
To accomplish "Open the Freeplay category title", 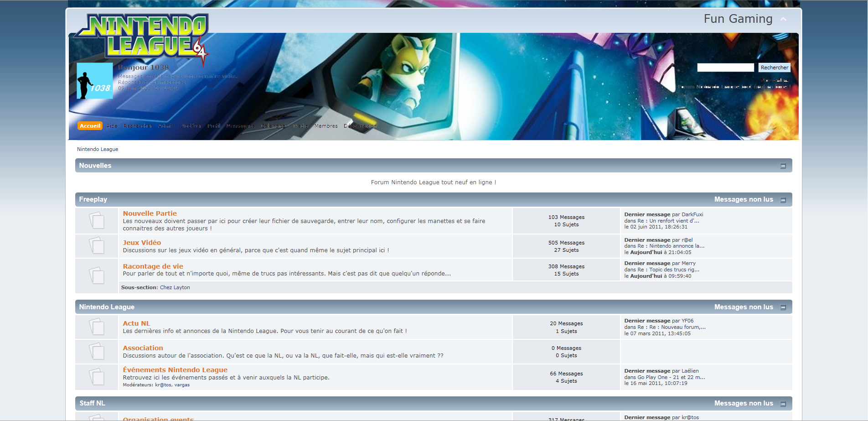I will (93, 199).
